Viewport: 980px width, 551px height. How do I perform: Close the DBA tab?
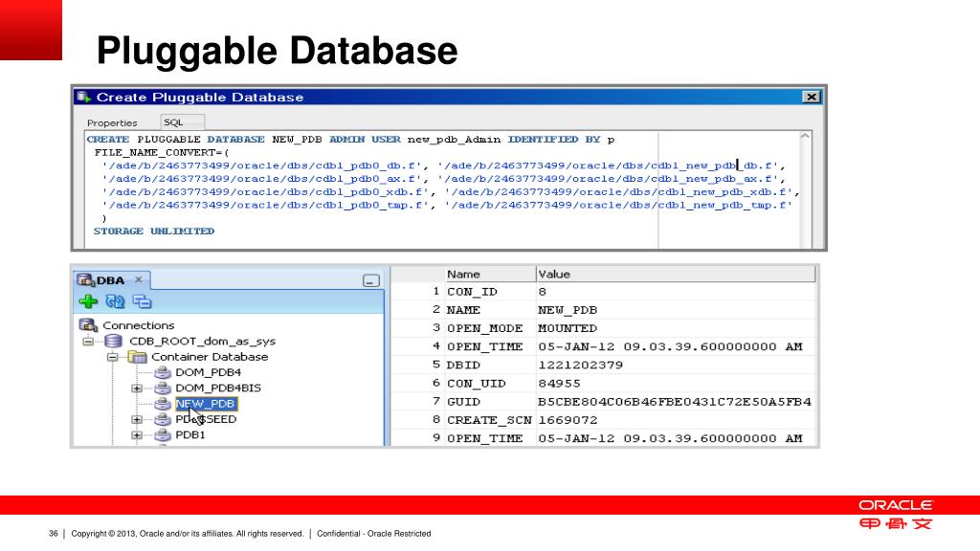pos(138,279)
